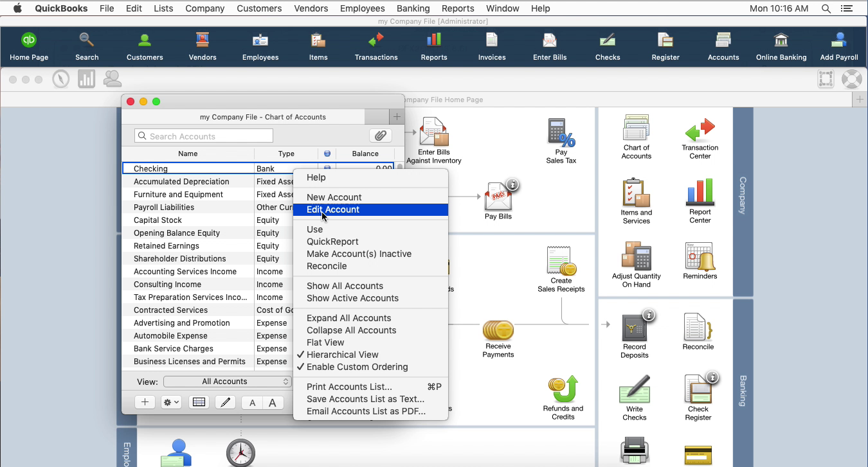
Task: Open Accounts from the toolbar
Action: click(723, 47)
